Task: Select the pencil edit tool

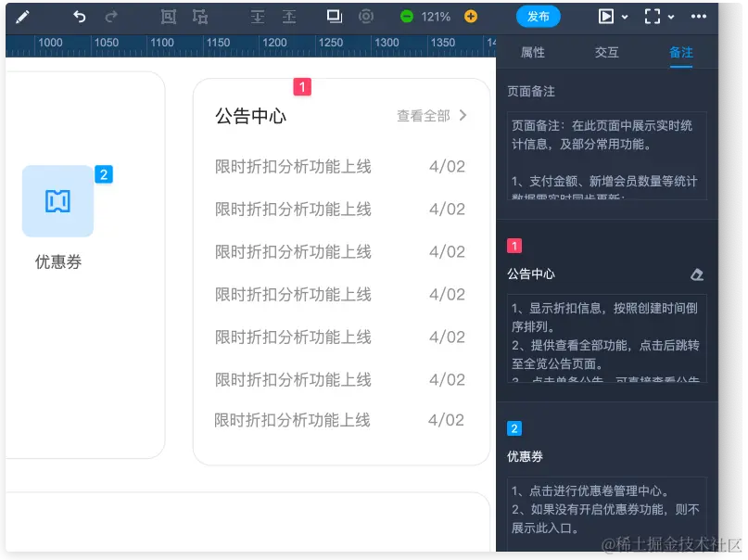Action: 22,18
